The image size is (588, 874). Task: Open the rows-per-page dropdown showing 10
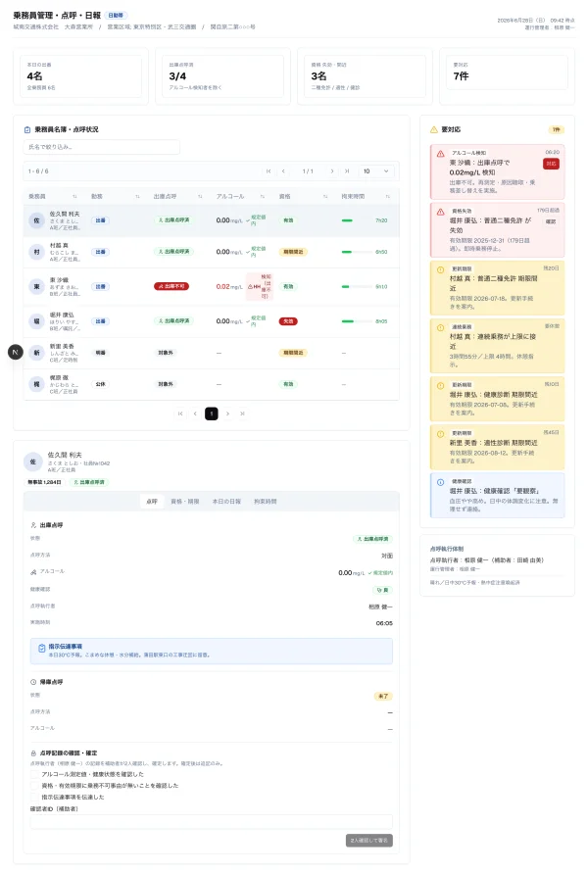pos(376,171)
